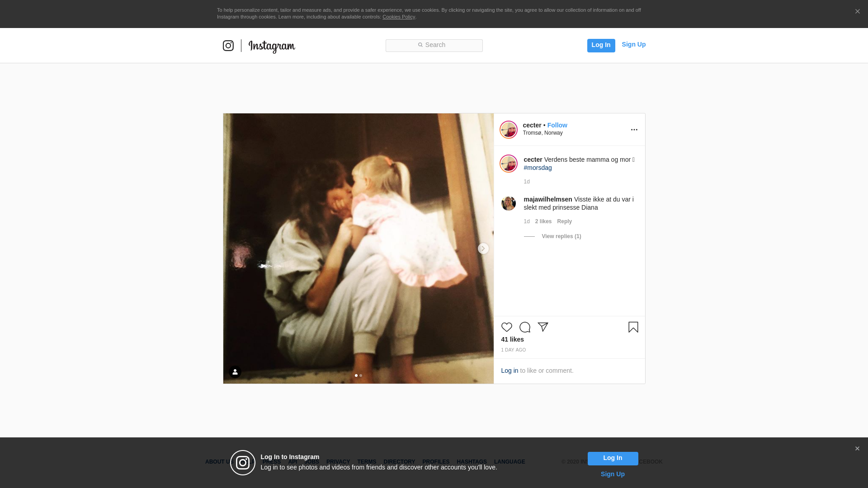Image resolution: width=868 pixels, height=488 pixels.
Task: Select the second carousel dot indicator
Action: pos(361,375)
